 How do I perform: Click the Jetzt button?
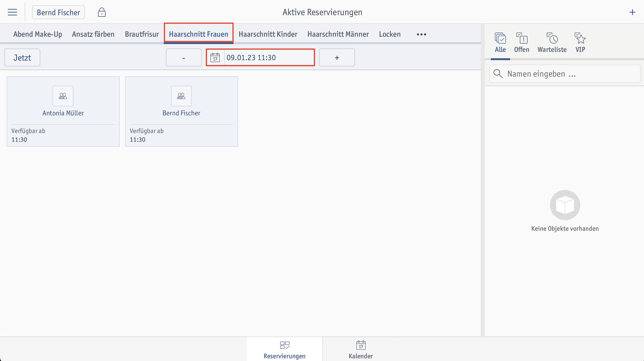(22, 58)
